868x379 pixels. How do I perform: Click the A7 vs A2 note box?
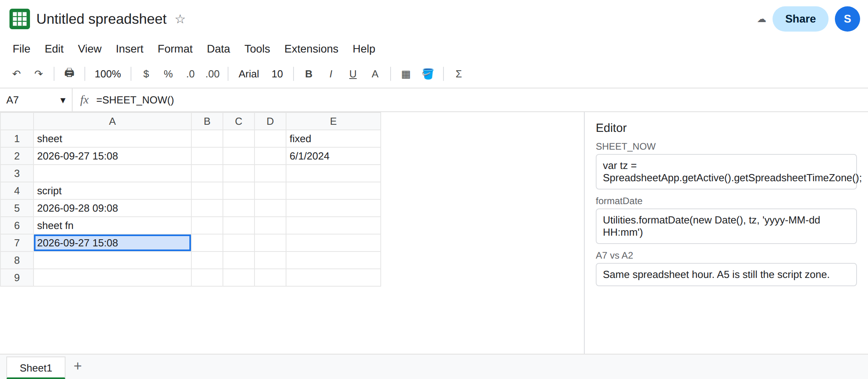point(726,274)
